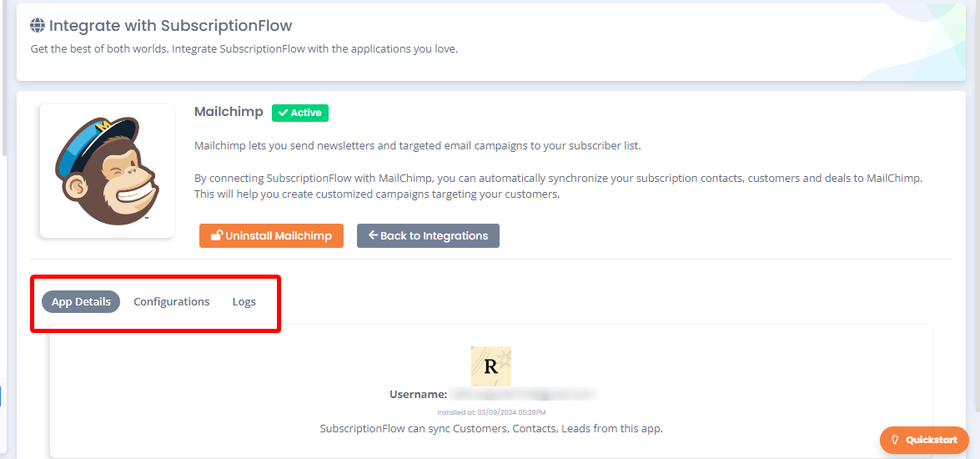Click the Integrate with SubscriptionFlow heading
Image resolution: width=980 pixels, height=459 pixels.
pyautogui.click(x=171, y=26)
